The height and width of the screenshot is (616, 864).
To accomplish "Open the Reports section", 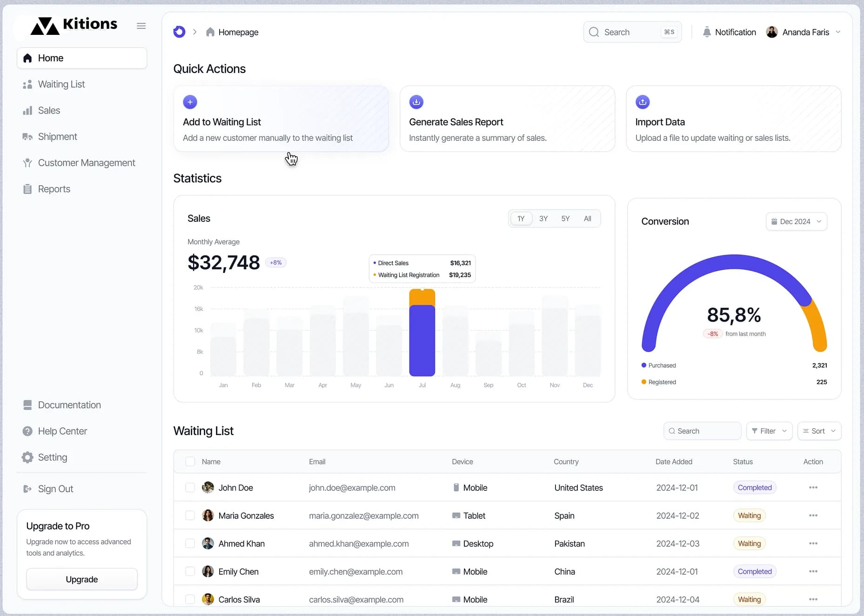I will pyautogui.click(x=27, y=189).
